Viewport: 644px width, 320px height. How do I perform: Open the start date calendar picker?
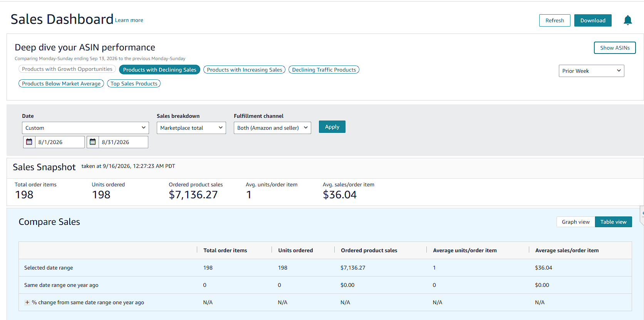click(29, 142)
